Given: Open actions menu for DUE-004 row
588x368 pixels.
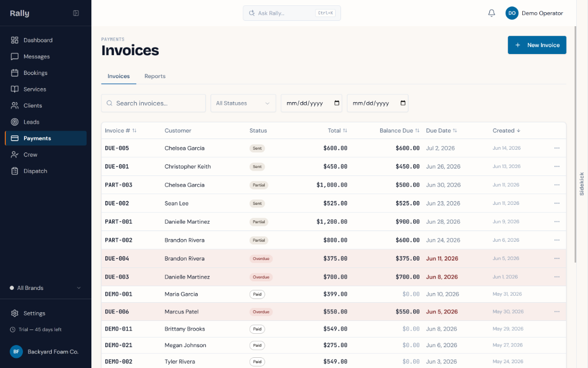Looking at the screenshot, I should 556,258.
